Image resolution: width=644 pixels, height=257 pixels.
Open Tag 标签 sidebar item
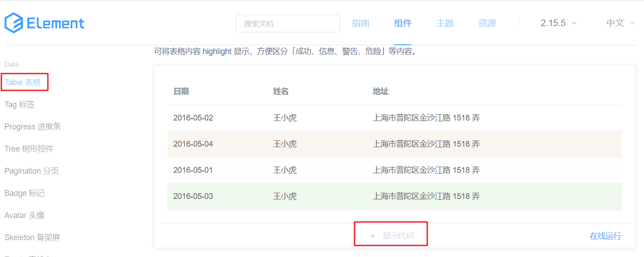point(20,105)
